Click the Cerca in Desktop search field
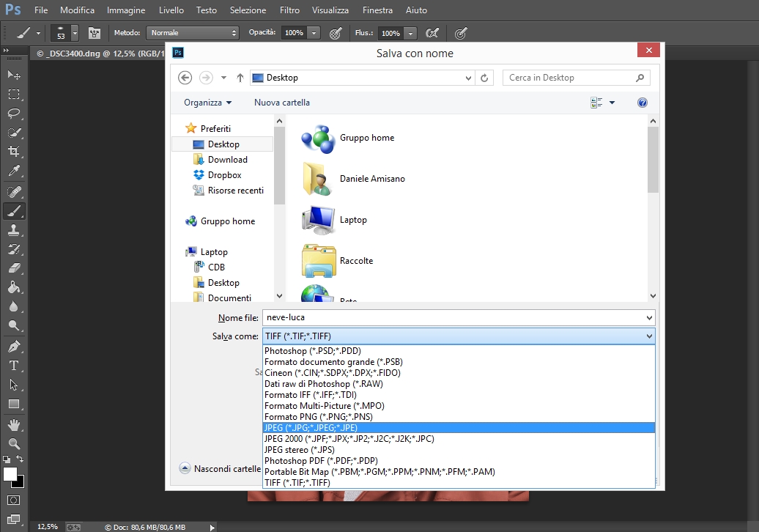Image resolution: width=759 pixels, height=532 pixels. tap(576, 78)
